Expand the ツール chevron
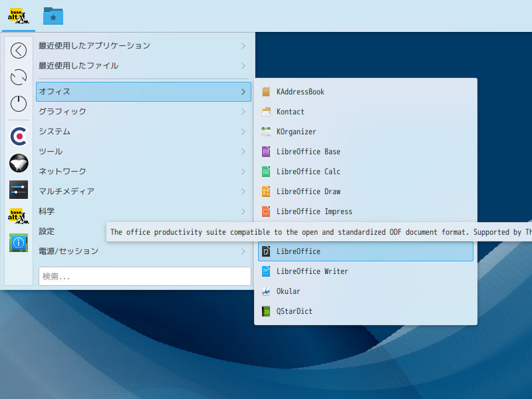Screen dimensions: 532x399 click(243, 152)
